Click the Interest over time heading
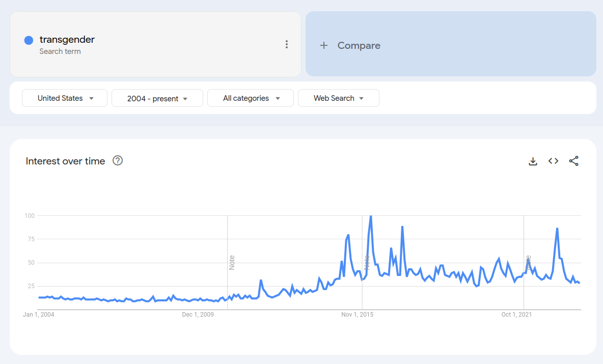Screen dimensions: 603x364 click(65, 161)
